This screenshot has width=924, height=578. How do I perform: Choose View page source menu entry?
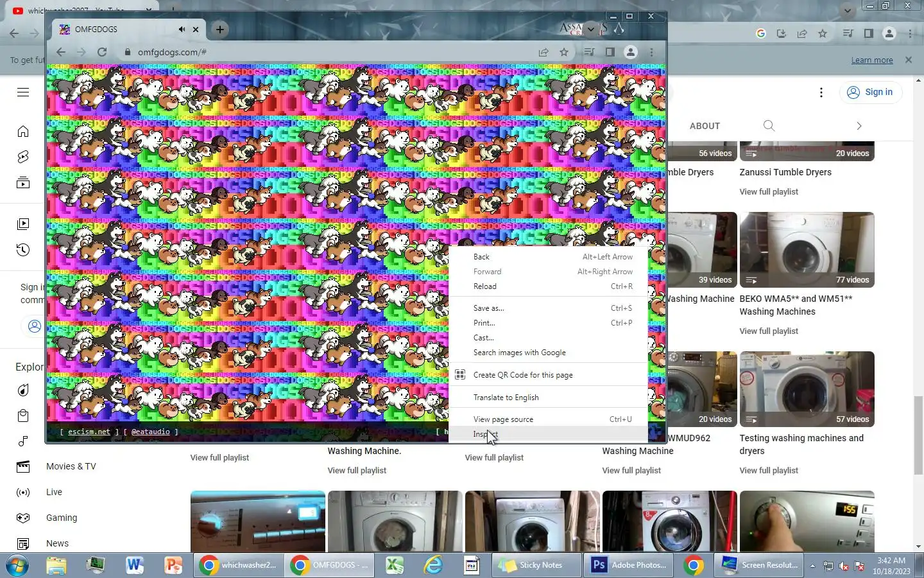(548, 419)
